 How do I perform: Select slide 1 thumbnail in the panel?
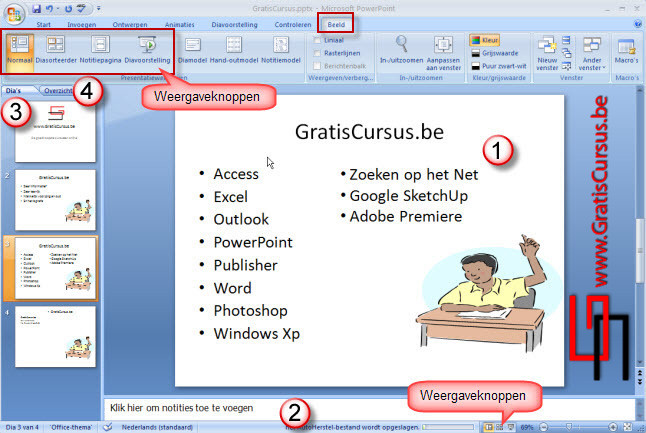55,133
